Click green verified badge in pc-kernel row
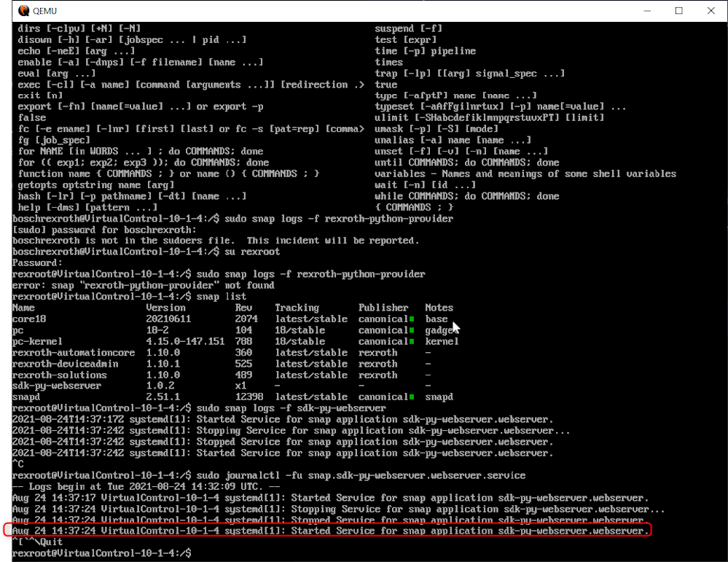Viewport: 728px width, 562px height. click(412, 341)
